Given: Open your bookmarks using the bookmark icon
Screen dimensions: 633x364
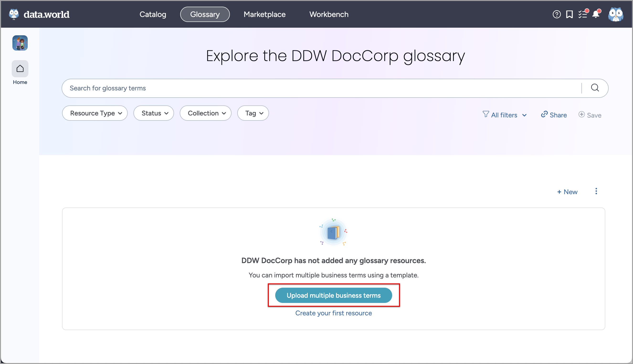Looking at the screenshot, I should [x=570, y=14].
